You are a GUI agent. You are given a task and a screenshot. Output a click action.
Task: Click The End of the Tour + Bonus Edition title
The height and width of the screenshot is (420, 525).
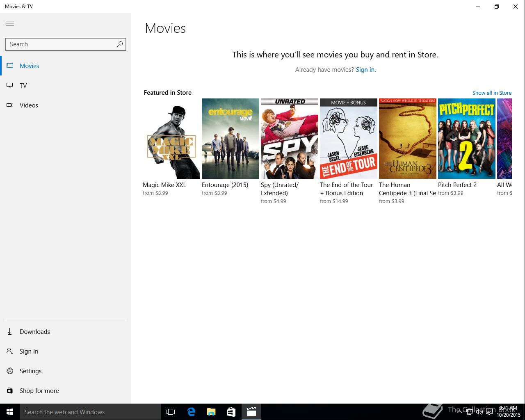[347, 189]
